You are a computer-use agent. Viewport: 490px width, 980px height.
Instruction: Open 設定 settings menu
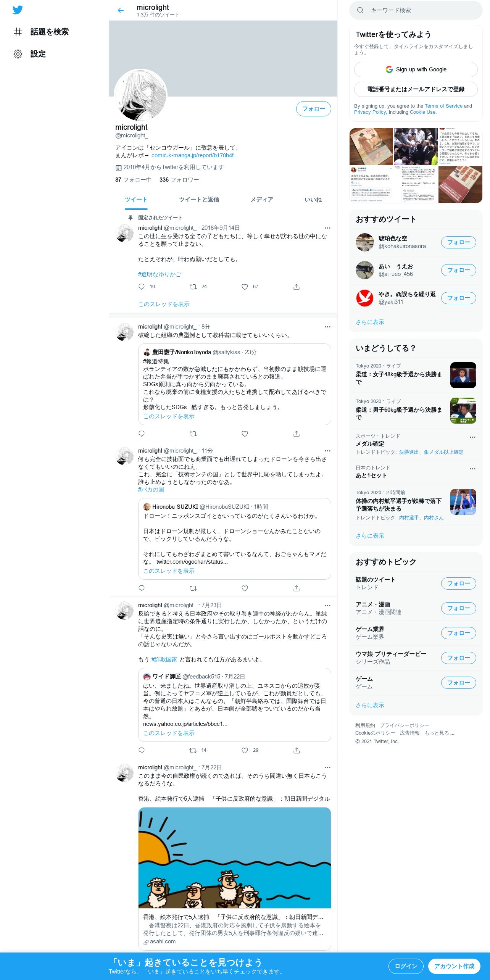coord(30,54)
